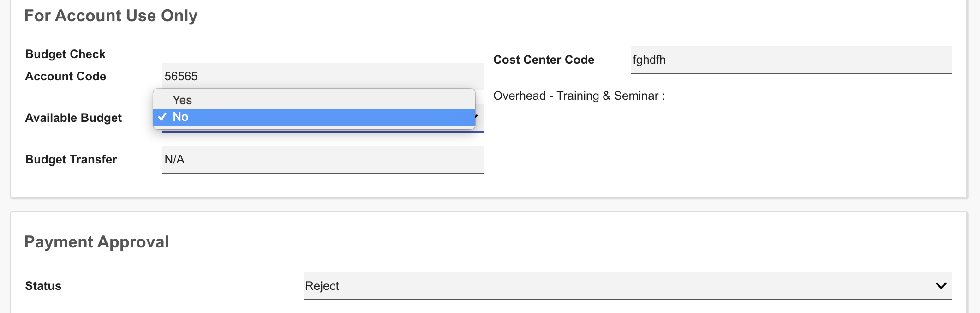Click the Payment Approval heading
The height and width of the screenshot is (313, 980).
coord(96,242)
